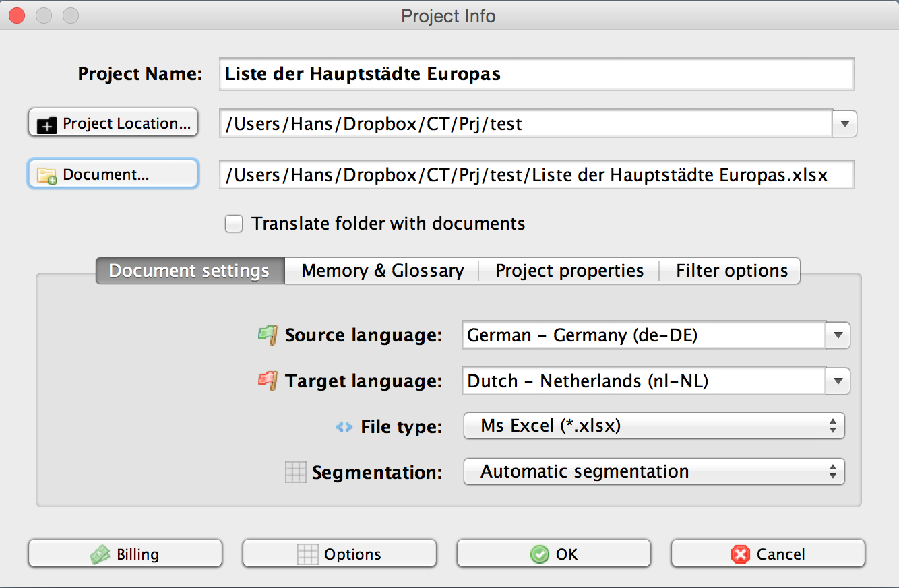Click the green checkmark OK icon

[539, 554]
